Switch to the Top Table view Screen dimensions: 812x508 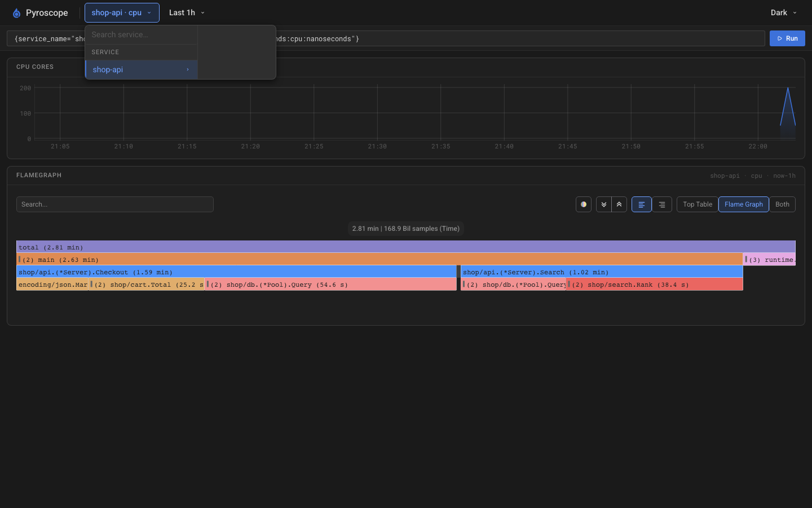coord(698,204)
